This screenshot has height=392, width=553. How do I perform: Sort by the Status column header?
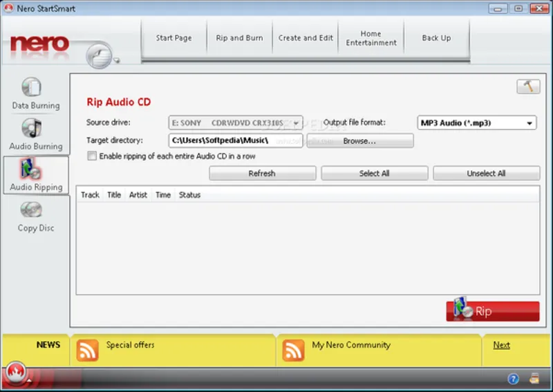pos(189,195)
